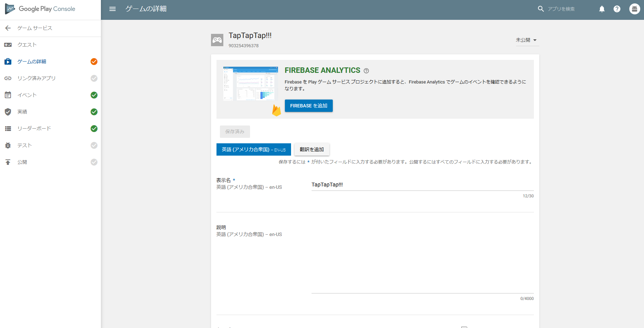Click the リンク済みアプリ link icon
Viewport: 644px width, 328px height.
pyautogui.click(x=8, y=78)
